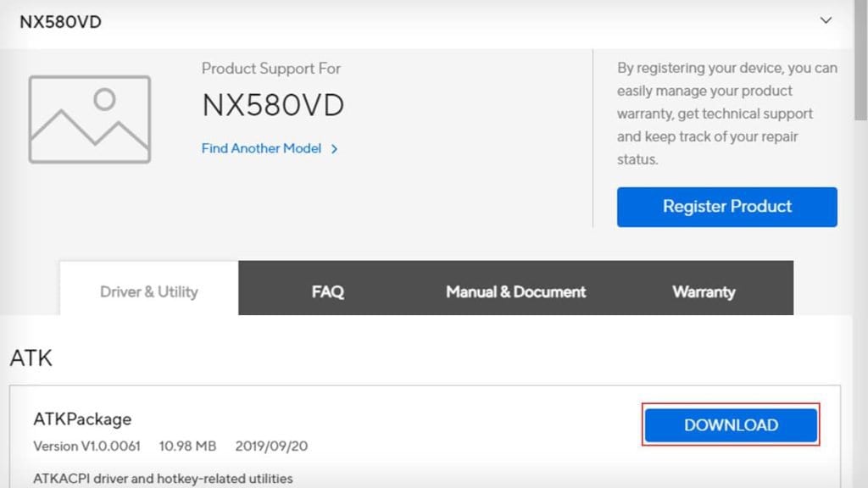Select the Driver & Utility tab
868x488 pixels.
point(149,291)
